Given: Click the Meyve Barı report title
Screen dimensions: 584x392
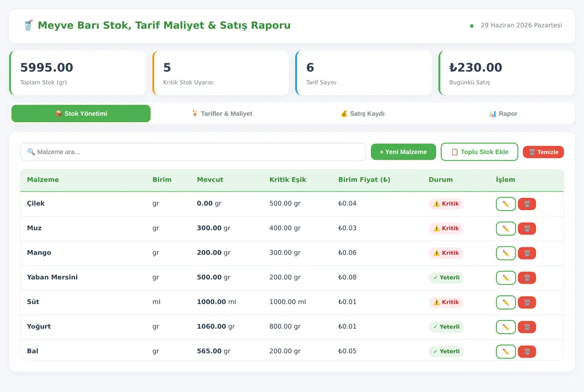Looking at the screenshot, I should coord(157,25).
